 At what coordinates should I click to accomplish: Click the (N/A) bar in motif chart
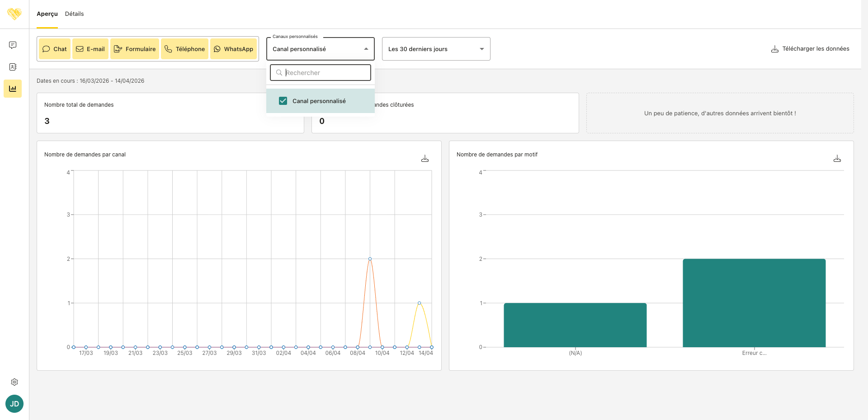575,325
